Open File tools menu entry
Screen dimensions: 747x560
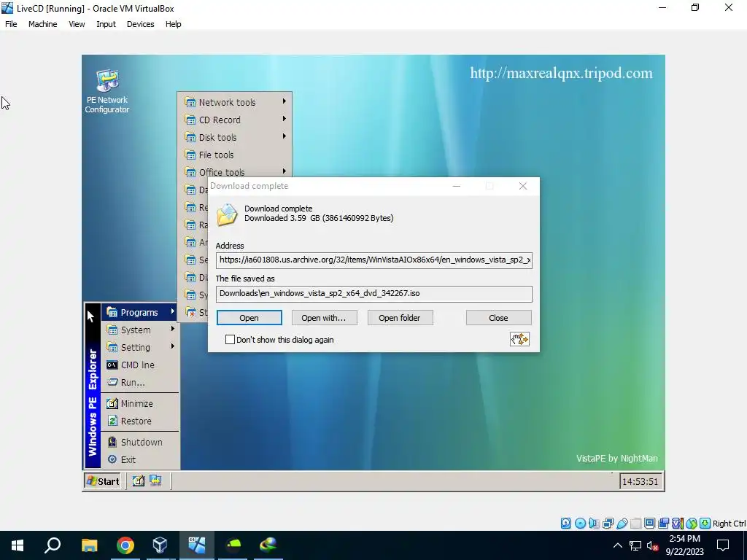[234, 155]
